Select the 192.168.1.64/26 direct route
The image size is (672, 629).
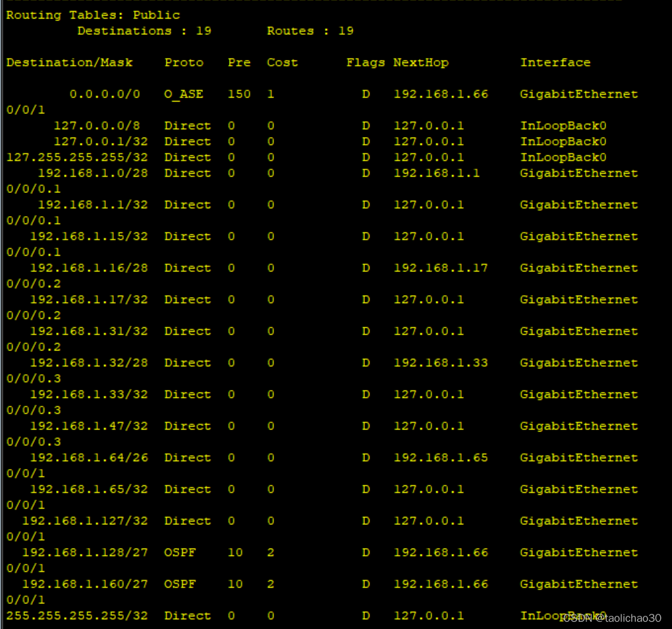(90, 457)
